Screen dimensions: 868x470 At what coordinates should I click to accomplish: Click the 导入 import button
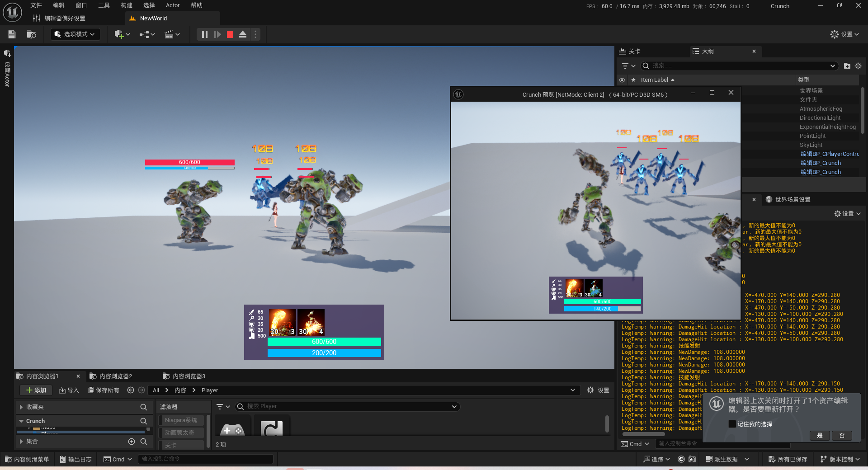point(69,390)
